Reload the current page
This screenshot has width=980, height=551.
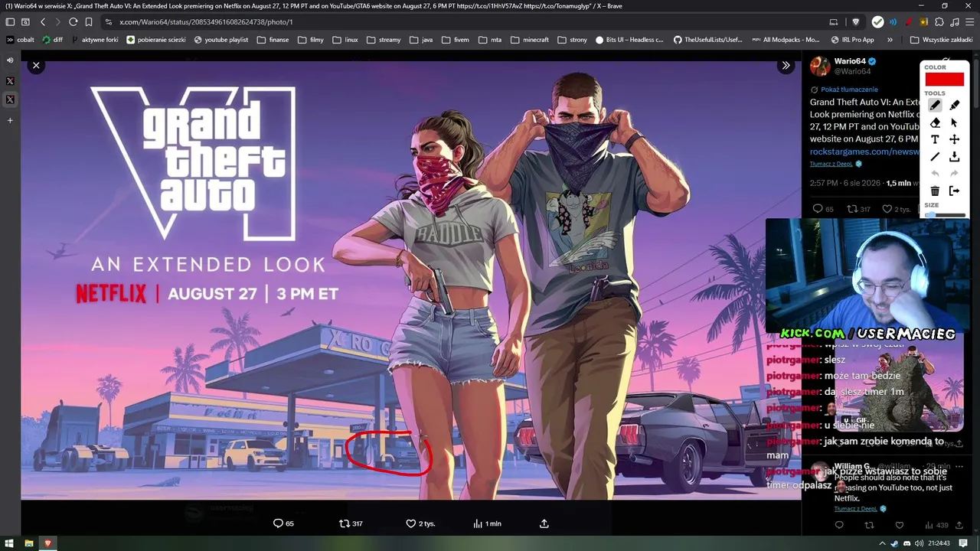coord(73,21)
